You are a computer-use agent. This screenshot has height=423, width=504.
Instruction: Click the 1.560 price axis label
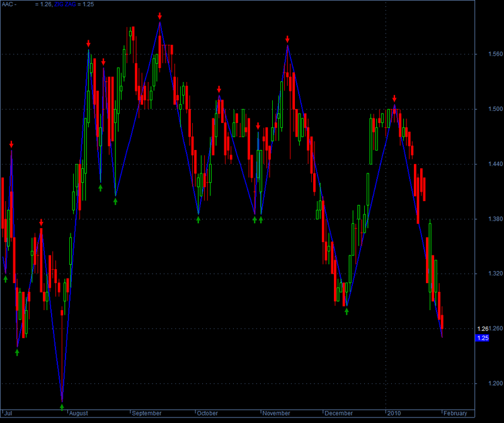[x=495, y=54]
